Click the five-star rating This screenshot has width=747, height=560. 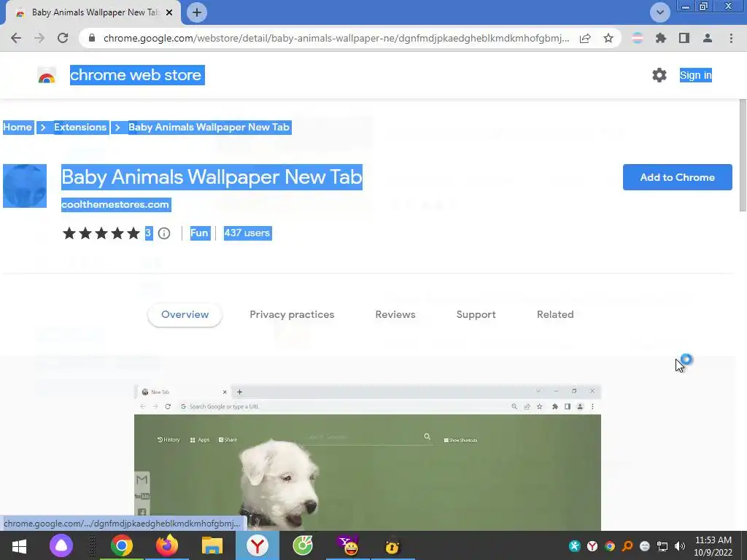tap(101, 233)
